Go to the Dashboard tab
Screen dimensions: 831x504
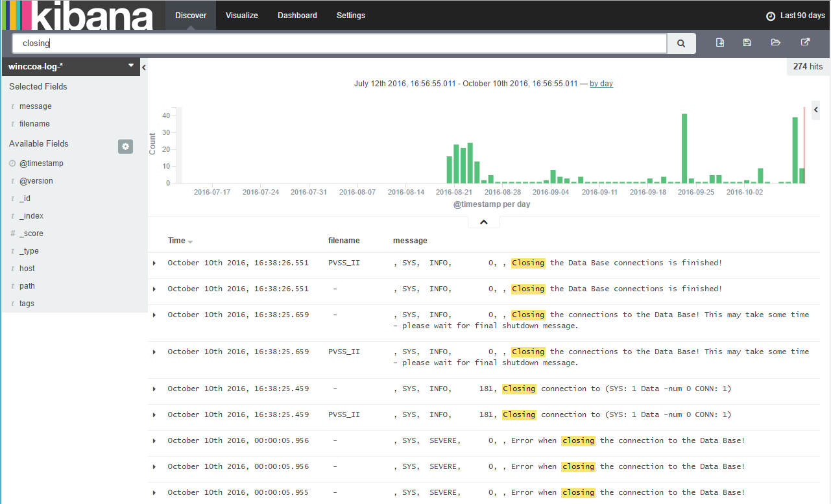coord(297,15)
